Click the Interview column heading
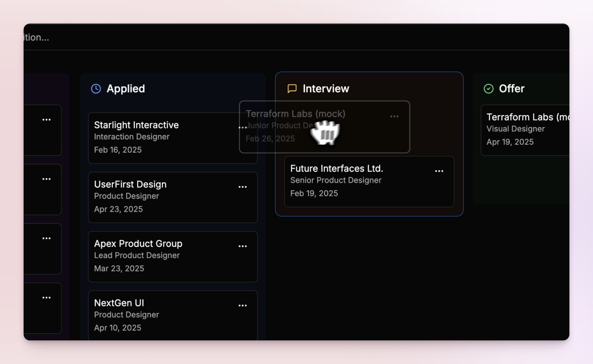This screenshot has height=364, width=593. (326, 89)
